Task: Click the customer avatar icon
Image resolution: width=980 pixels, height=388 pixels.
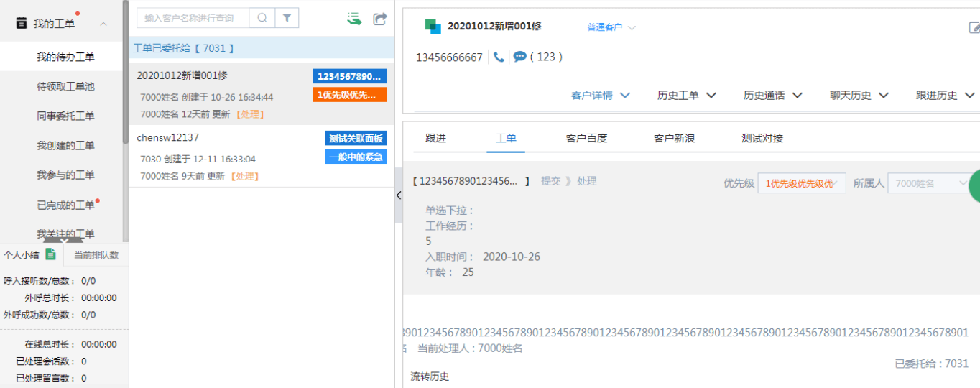Action: click(x=433, y=26)
